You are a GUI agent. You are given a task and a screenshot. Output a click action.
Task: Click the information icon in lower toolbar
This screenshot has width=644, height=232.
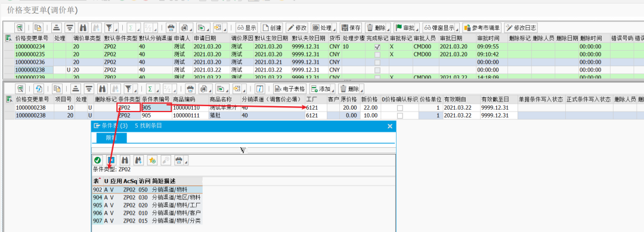[x=259, y=88]
